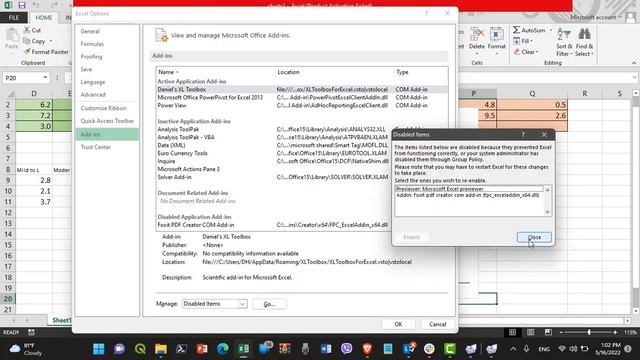Select Quick Access Toolbar in options sidebar

pos(107,121)
